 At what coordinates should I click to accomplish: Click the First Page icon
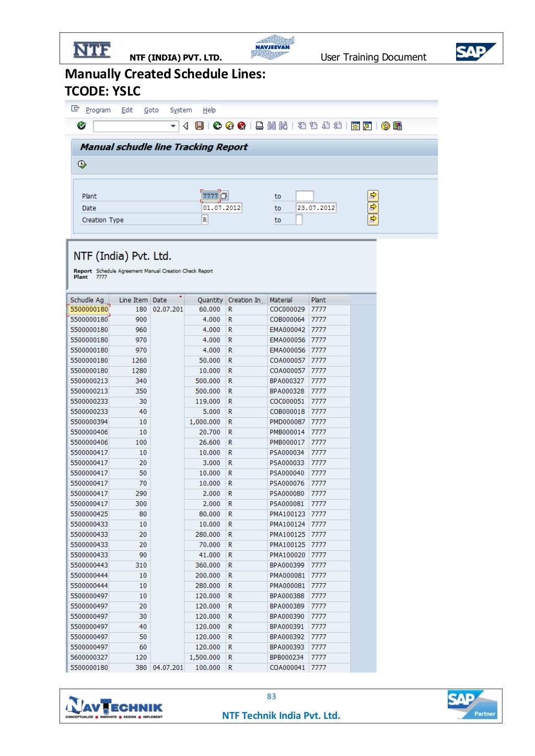[301, 126]
